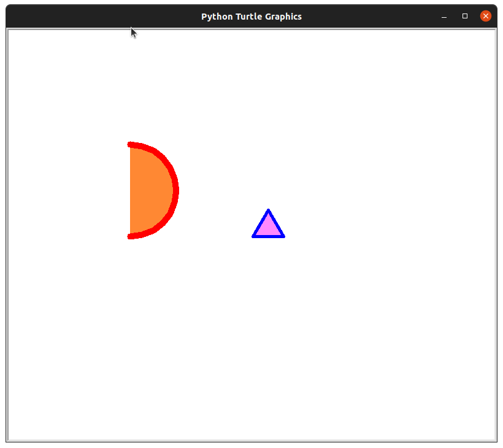Click the bottom-right corner of the triangle
The height and width of the screenshot is (448, 503).
283,236
